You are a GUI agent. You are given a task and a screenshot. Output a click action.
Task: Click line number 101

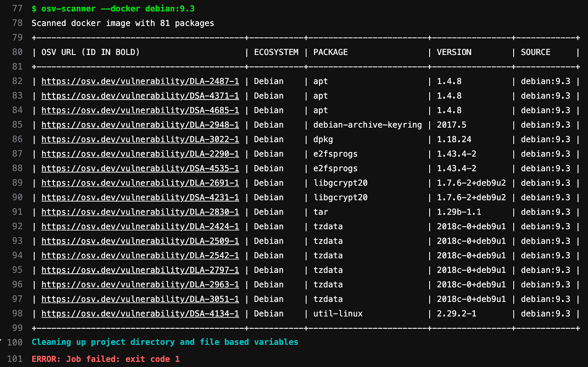15,359
